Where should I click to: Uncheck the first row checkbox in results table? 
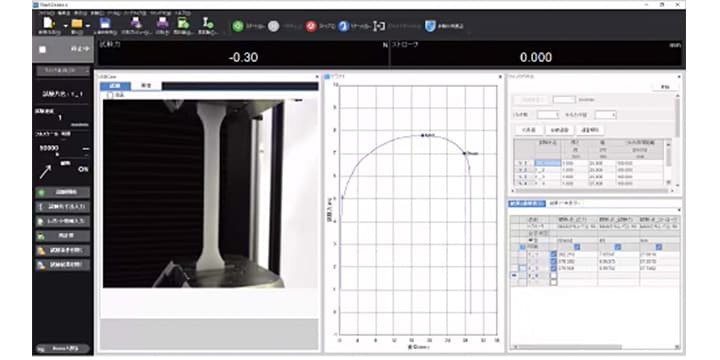point(553,254)
